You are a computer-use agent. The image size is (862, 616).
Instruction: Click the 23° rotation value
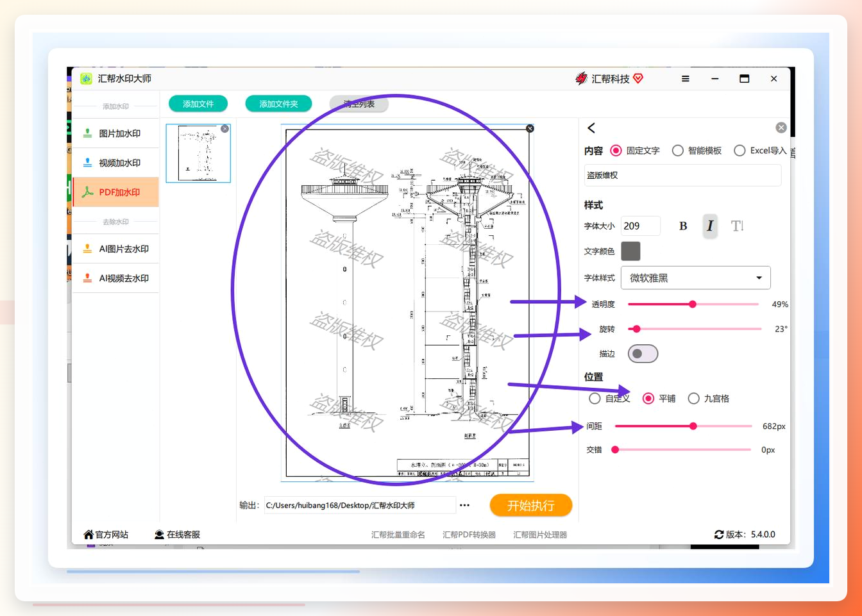pos(781,329)
